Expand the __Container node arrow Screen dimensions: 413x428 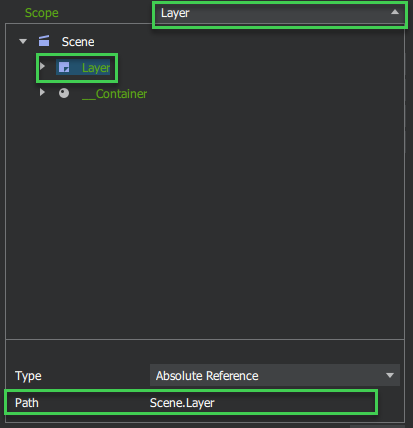coord(42,92)
